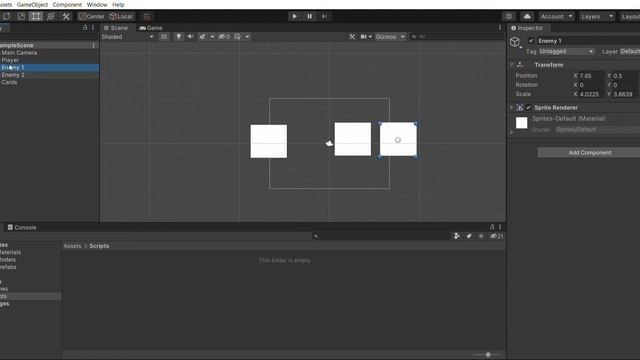Click the favorites star icon in Project
The height and width of the screenshot is (360, 640).
481,236
